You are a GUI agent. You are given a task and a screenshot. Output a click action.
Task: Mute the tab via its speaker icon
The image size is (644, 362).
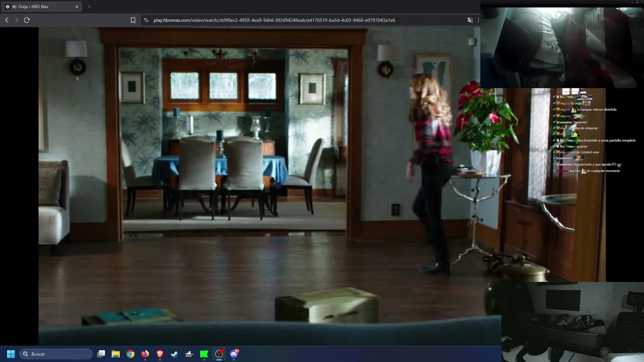pos(14,7)
